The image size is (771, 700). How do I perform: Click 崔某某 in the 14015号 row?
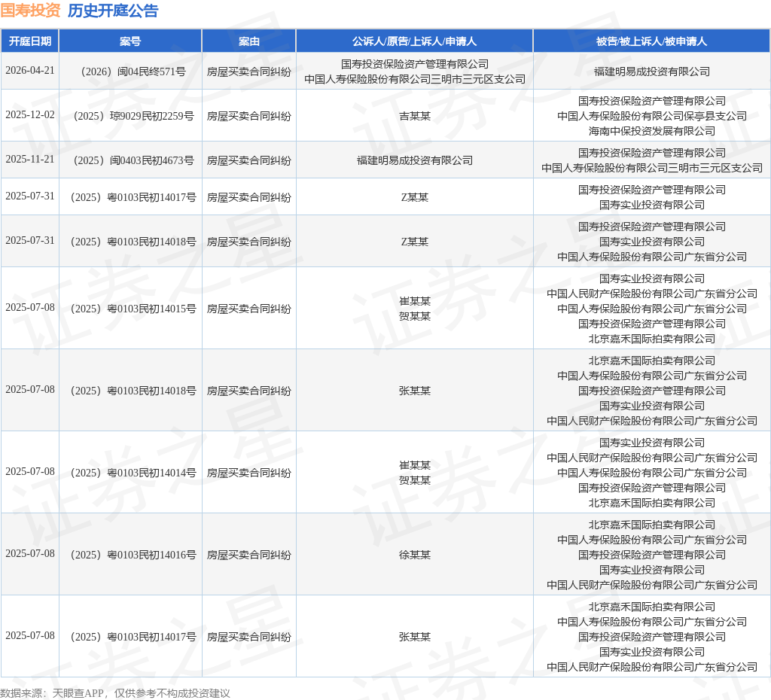415,301
